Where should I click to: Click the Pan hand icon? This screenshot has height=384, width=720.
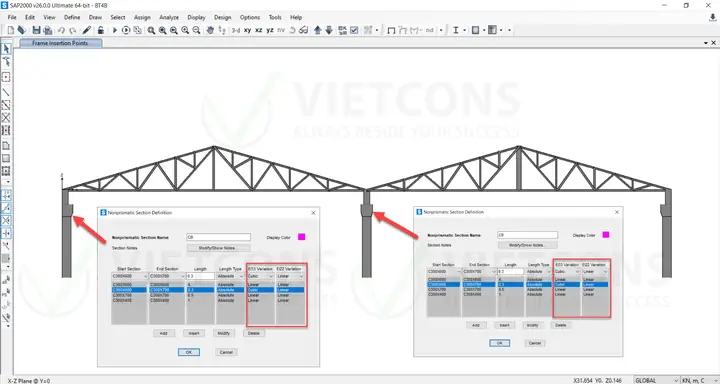click(210, 30)
